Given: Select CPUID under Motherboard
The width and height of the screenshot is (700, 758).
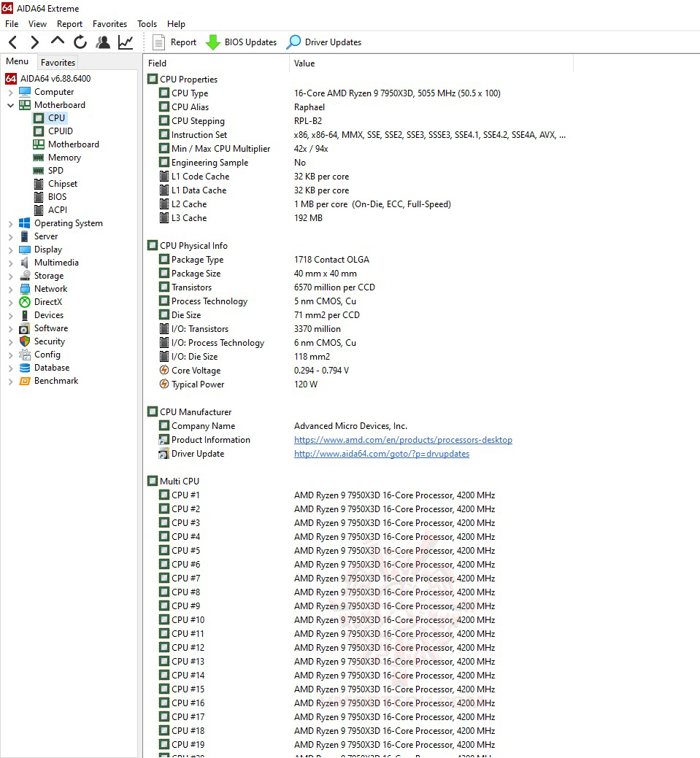Looking at the screenshot, I should (61, 131).
